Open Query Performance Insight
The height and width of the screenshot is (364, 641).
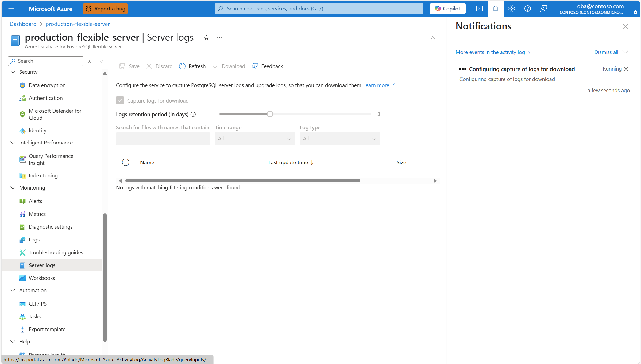[51, 159]
